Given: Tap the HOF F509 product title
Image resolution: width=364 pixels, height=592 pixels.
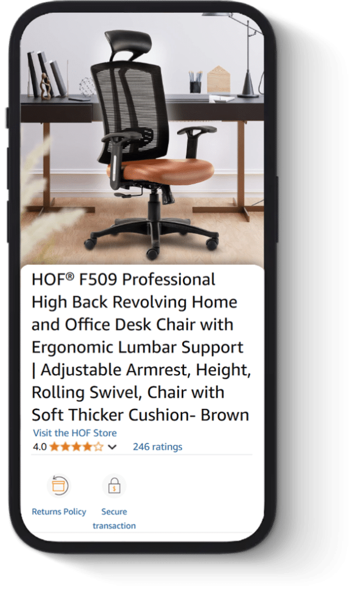Looking at the screenshot, I should point(141,347).
